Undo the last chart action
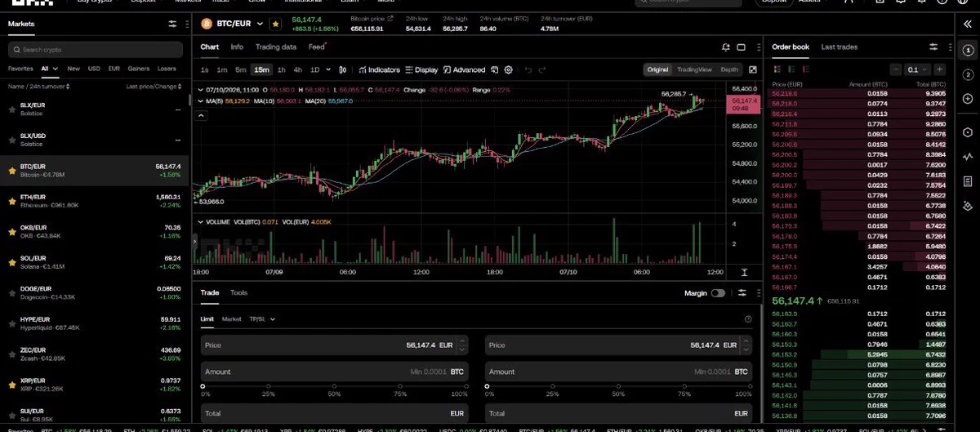 tap(528, 70)
